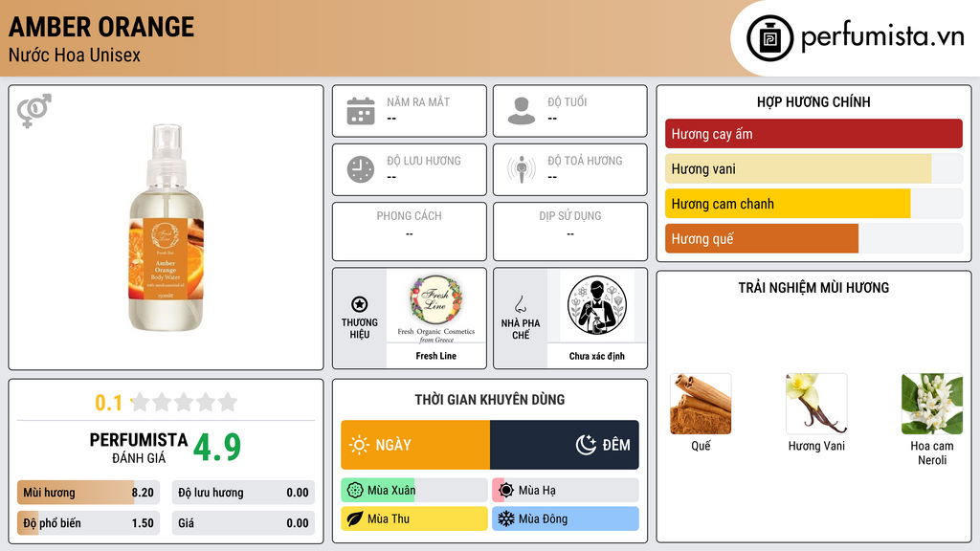Screen dimensions: 980x551
Task: Click the snowflake icon for Mùa Đông
Action: point(506,518)
